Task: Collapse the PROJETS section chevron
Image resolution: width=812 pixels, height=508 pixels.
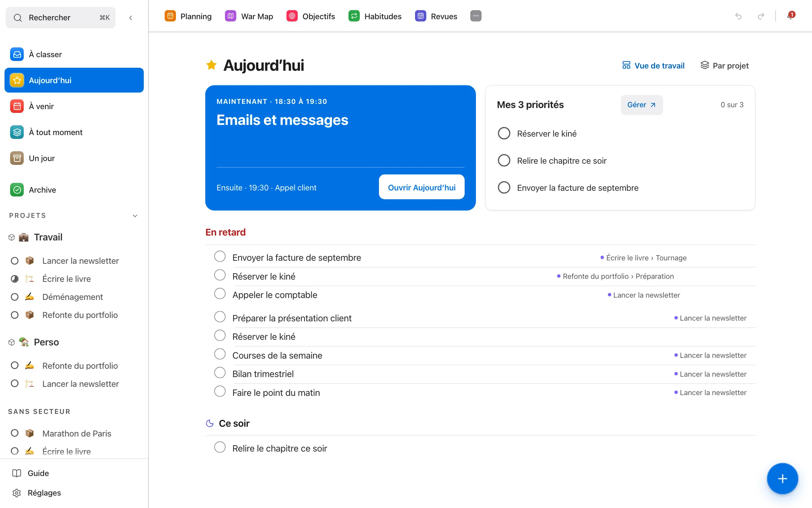Action: tap(135, 216)
